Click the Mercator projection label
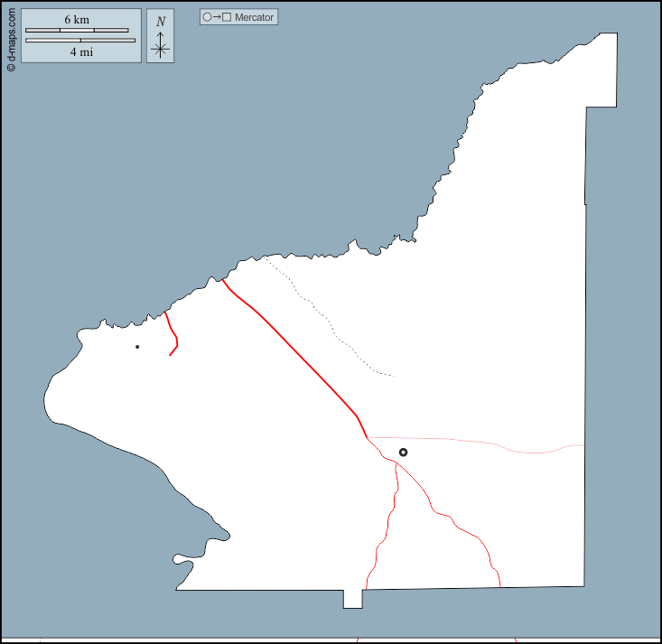This screenshot has height=644, width=662. point(254,17)
